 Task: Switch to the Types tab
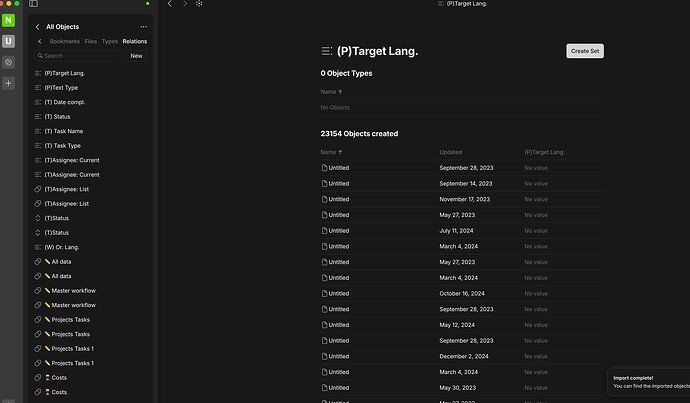(x=110, y=41)
